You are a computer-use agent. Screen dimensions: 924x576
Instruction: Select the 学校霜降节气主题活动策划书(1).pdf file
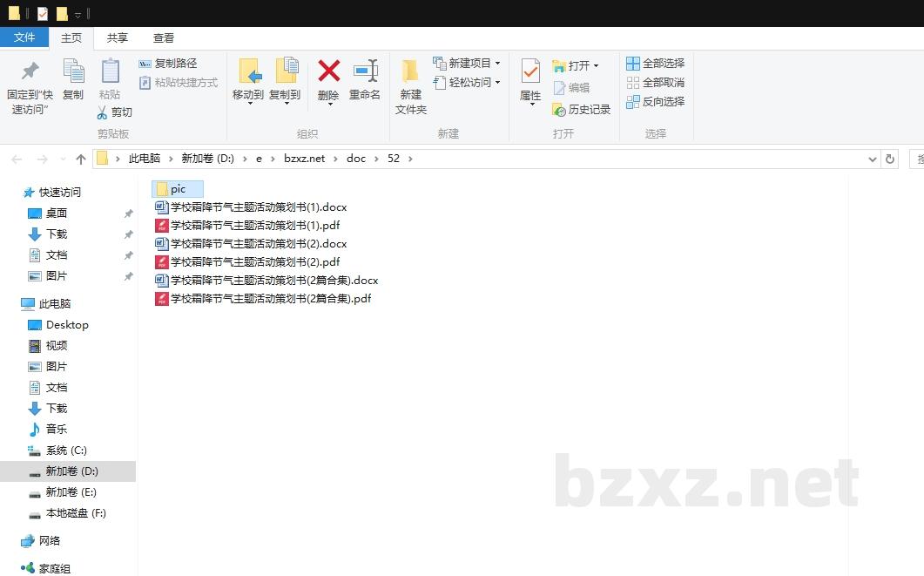tap(254, 226)
